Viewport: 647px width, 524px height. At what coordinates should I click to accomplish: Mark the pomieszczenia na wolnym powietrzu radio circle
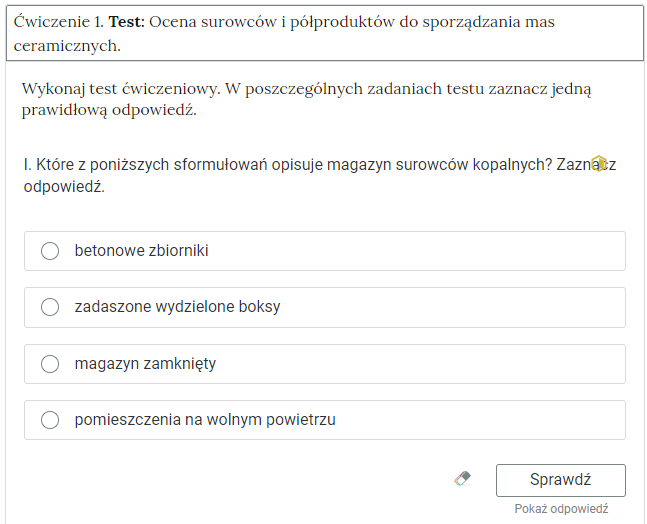click(50, 420)
